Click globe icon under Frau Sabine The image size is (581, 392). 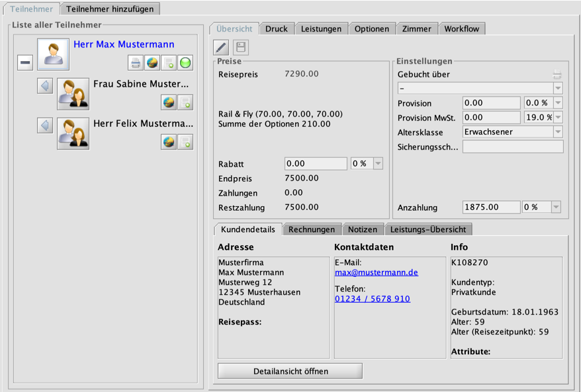pos(169,102)
